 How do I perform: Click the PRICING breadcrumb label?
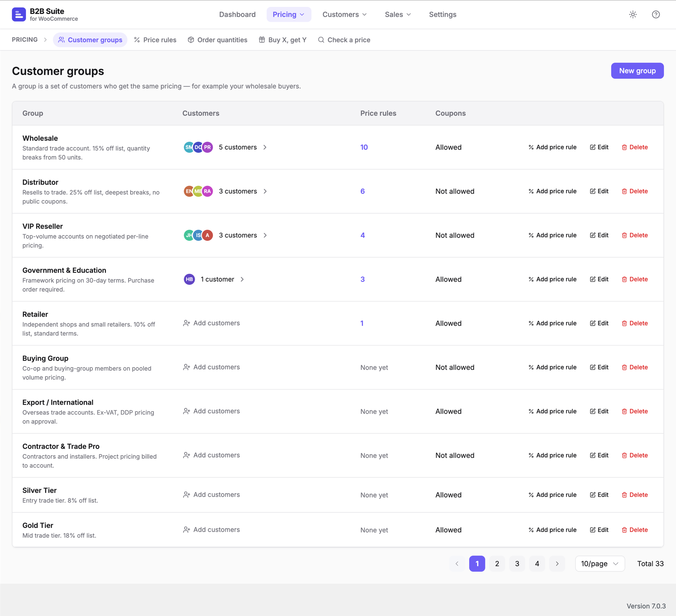pos(25,40)
